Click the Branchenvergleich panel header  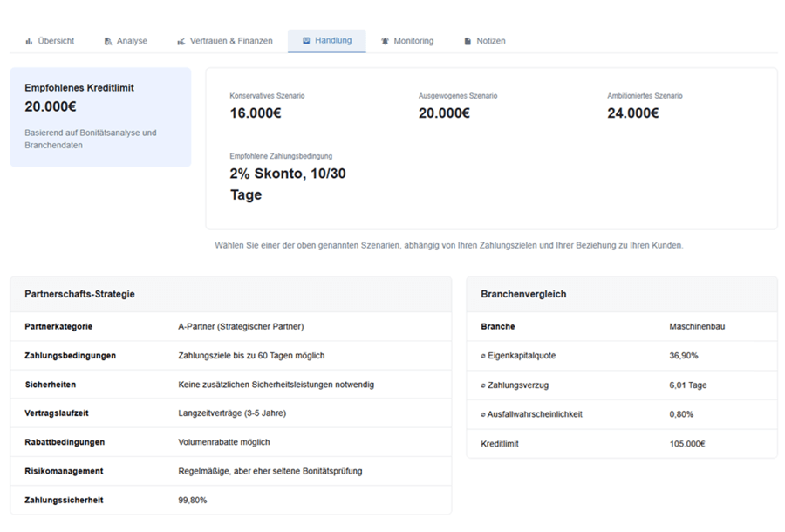tap(621, 294)
